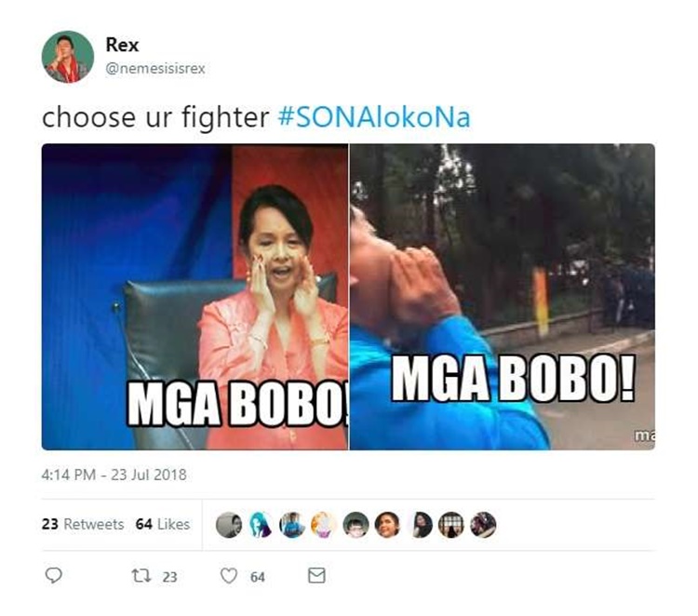Open the smiling woman liker avatar
Image resolution: width=698 pixels, height=616 pixels.
pos(388,525)
